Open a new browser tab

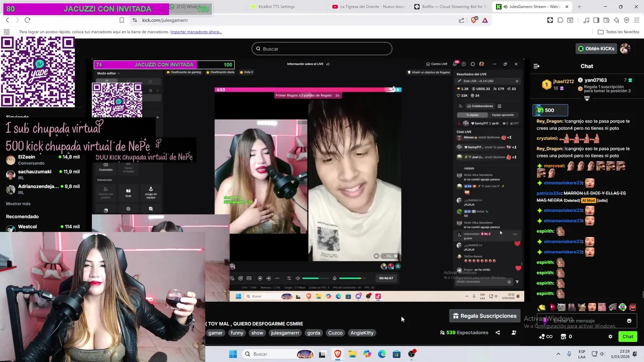tap(579, 7)
